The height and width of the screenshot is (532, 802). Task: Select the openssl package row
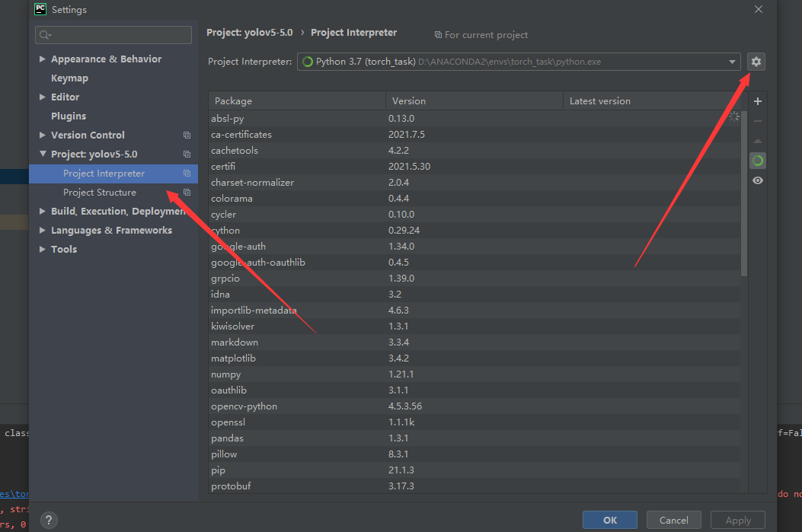click(474, 422)
